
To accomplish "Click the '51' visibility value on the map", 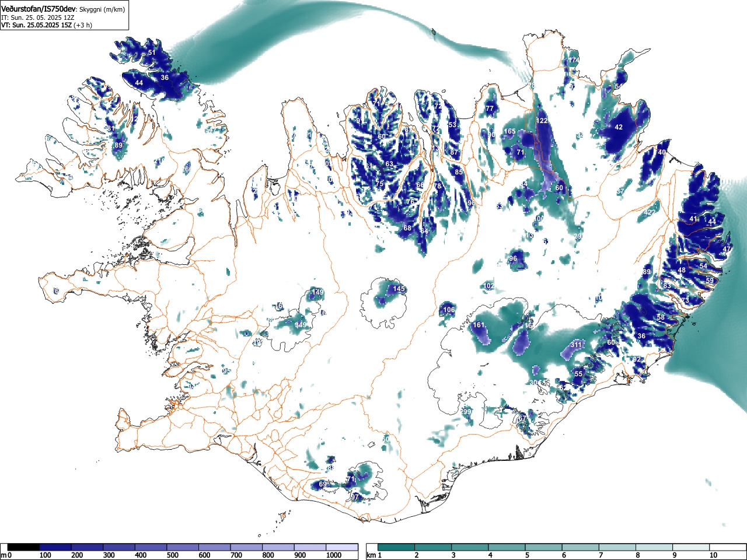I will click(152, 52).
